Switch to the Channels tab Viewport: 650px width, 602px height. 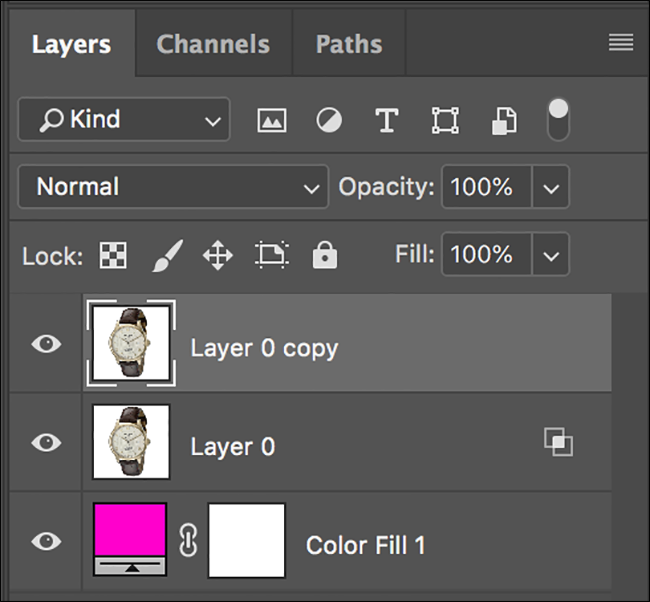[x=213, y=44]
